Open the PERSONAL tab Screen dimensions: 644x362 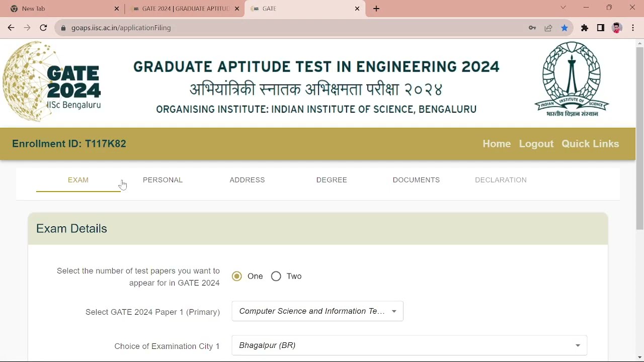point(163,180)
